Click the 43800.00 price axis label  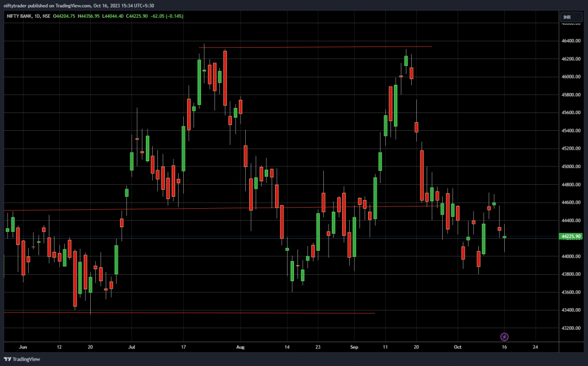(x=571, y=274)
